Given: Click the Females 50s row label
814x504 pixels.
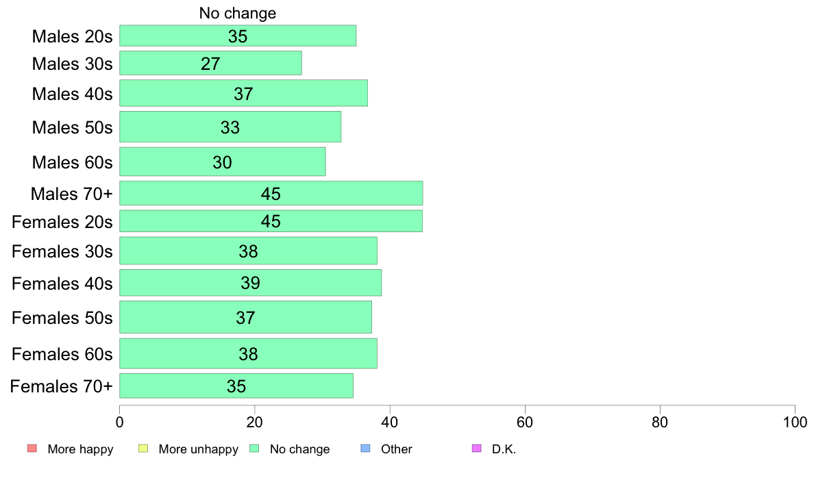Looking at the screenshot, I should [62, 318].
